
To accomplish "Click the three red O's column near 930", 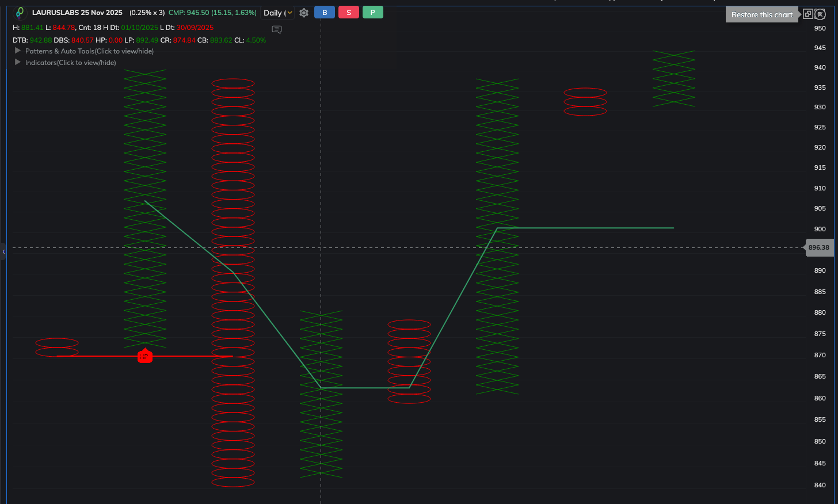I will [x=585, y=102].
